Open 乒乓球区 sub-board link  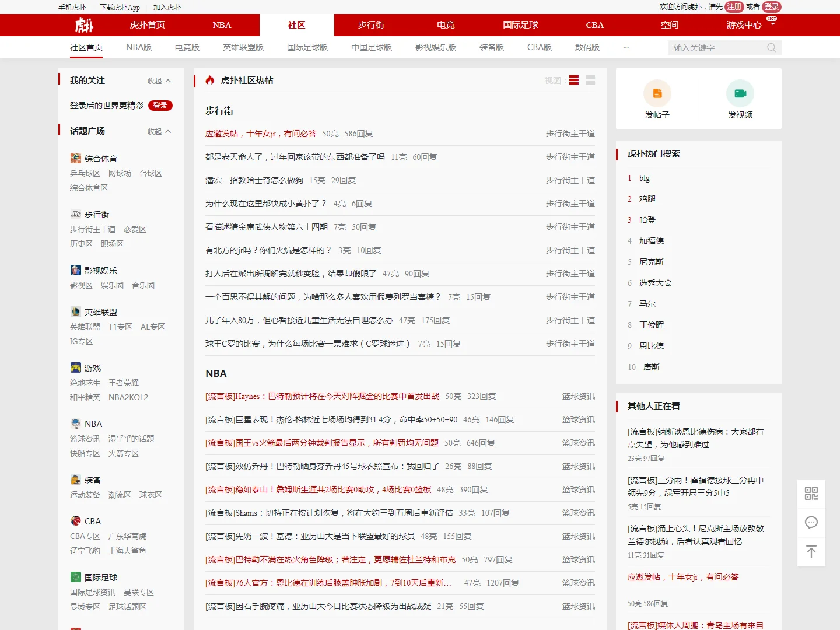[x=85, y=173]
